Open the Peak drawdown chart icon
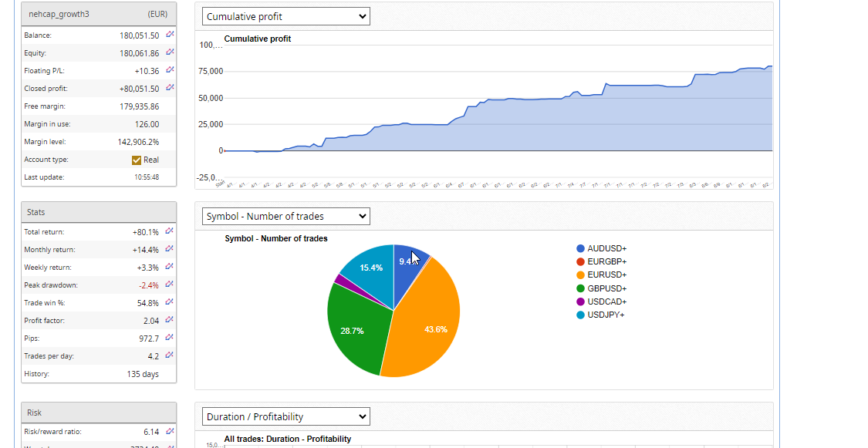Viewport: 868px width, 448px height. 170,285
